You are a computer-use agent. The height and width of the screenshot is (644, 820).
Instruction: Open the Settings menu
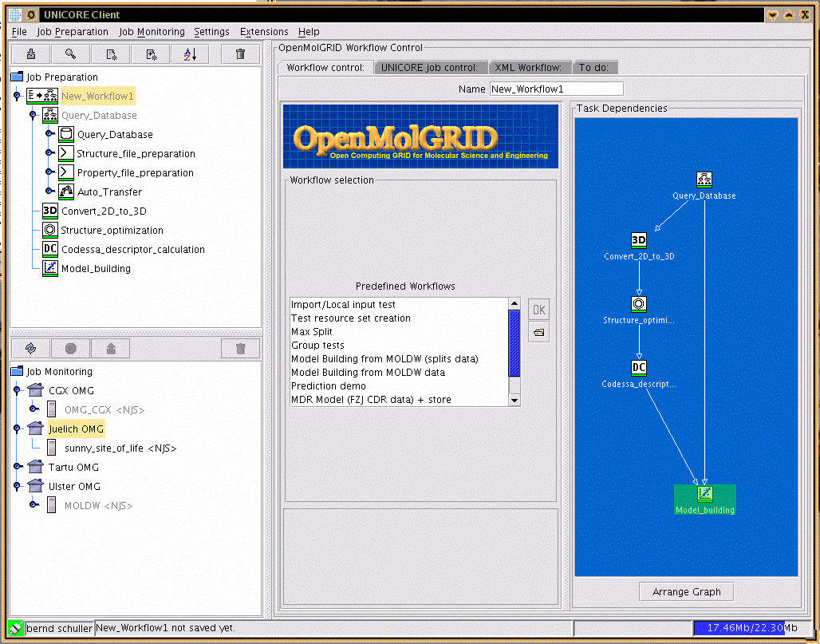click(x=212, y=32)
